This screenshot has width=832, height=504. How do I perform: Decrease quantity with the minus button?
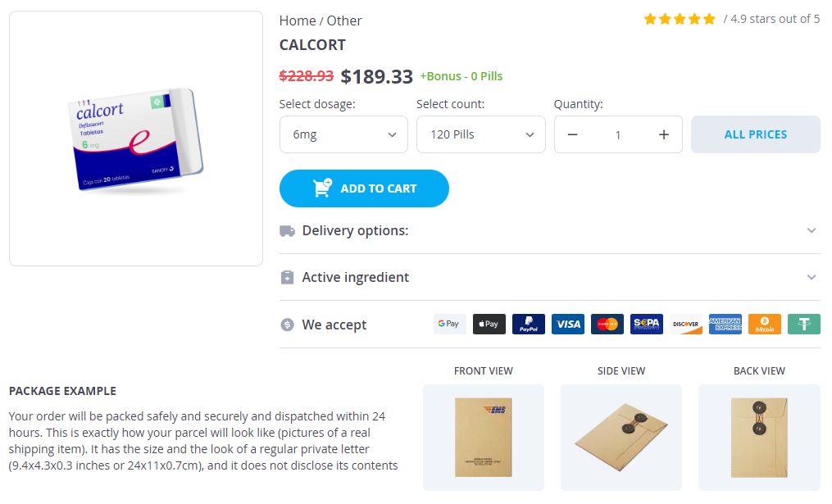click(x=573, y=134)
